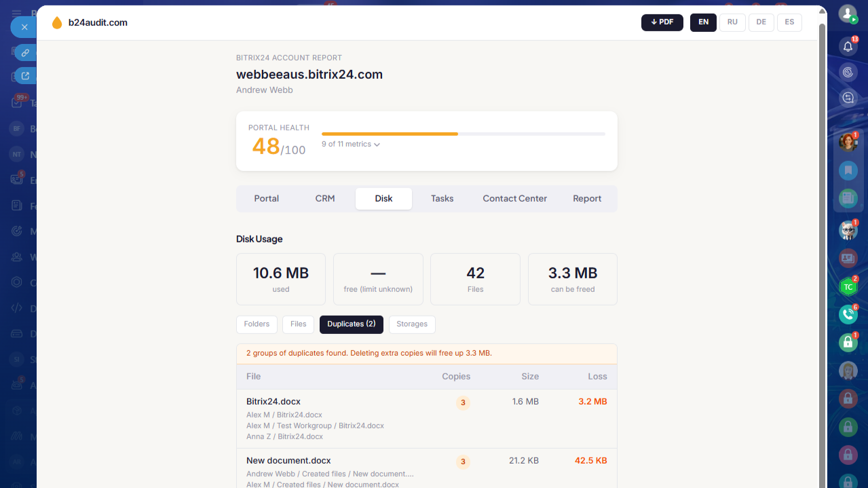Open chat with red-haired woman avatar
This screenshot has width=868, height=488.
pyautogui.click(x=848, y=142)
